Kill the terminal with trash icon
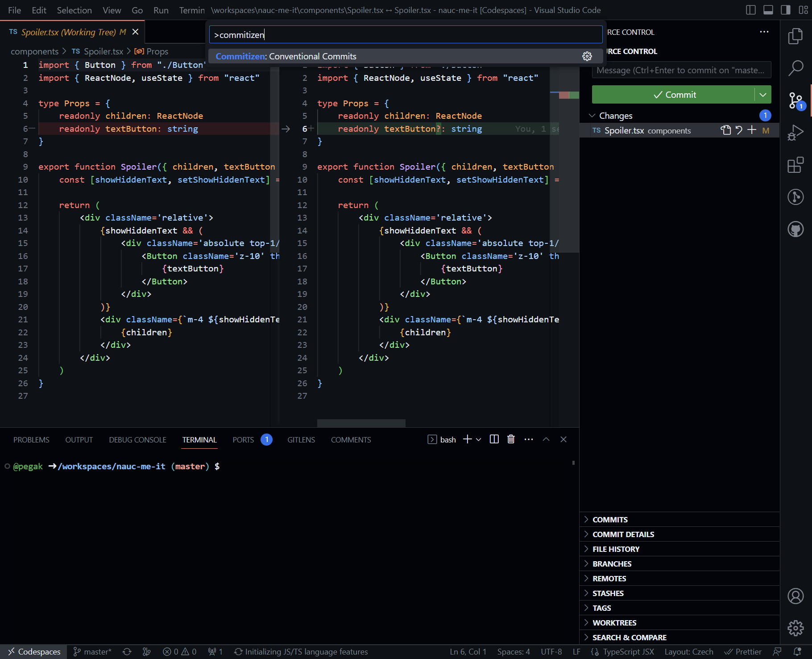 point(511,439)
